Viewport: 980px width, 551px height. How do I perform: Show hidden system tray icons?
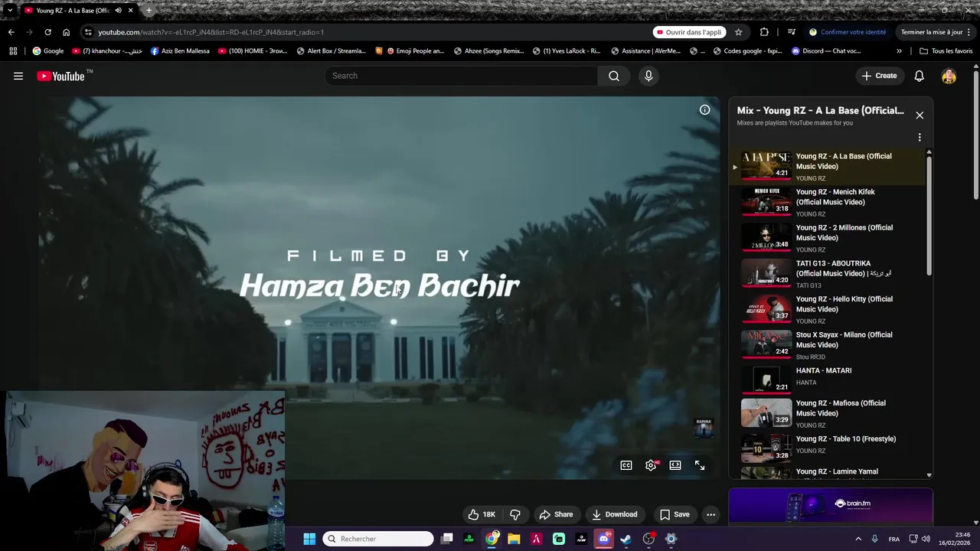pyautogui.click(x=857, y=539)
